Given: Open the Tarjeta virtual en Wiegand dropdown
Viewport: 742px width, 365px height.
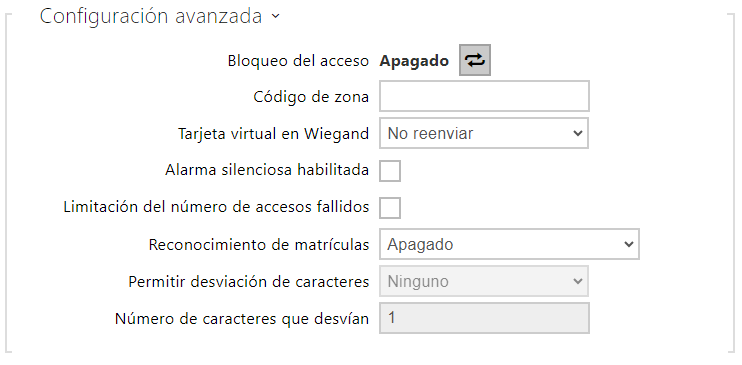Looking at the screenshot, I should [x=484, y=134].
